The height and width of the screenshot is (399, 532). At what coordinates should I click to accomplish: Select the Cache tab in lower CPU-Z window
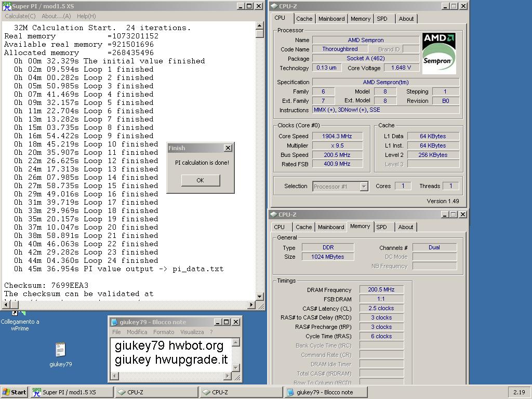click(303, 227)
